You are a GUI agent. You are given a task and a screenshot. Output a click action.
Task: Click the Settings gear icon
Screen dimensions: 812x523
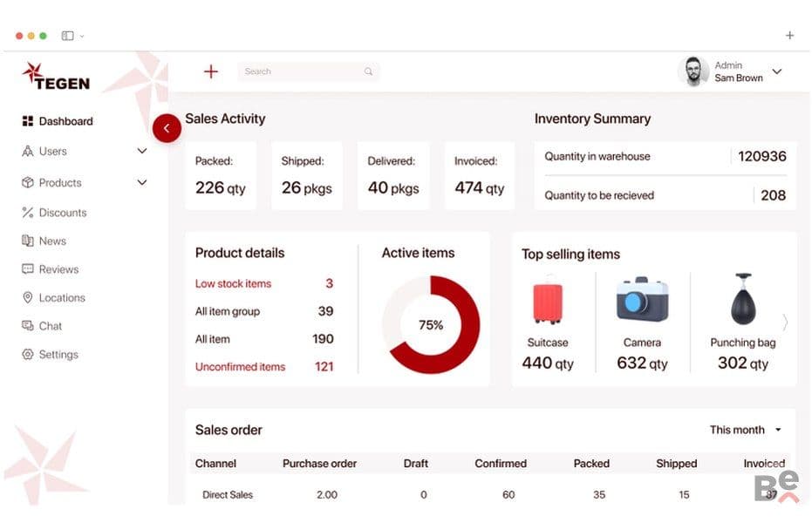point(27,355)
